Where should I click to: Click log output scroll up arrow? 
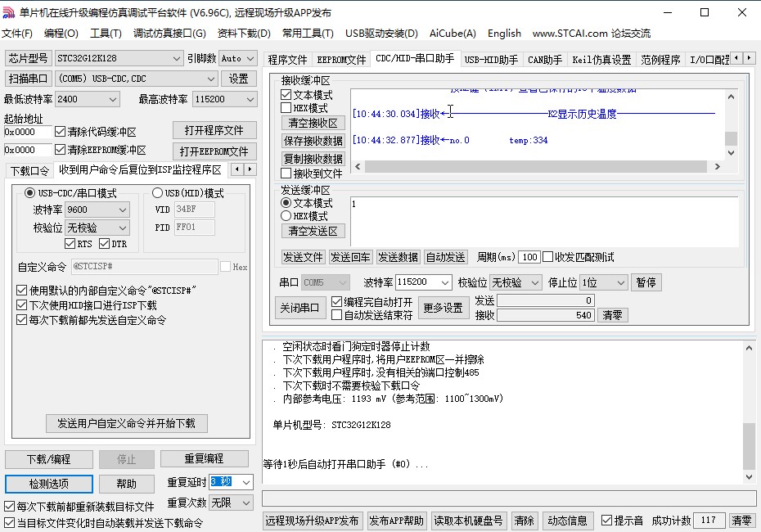point(750,349)
